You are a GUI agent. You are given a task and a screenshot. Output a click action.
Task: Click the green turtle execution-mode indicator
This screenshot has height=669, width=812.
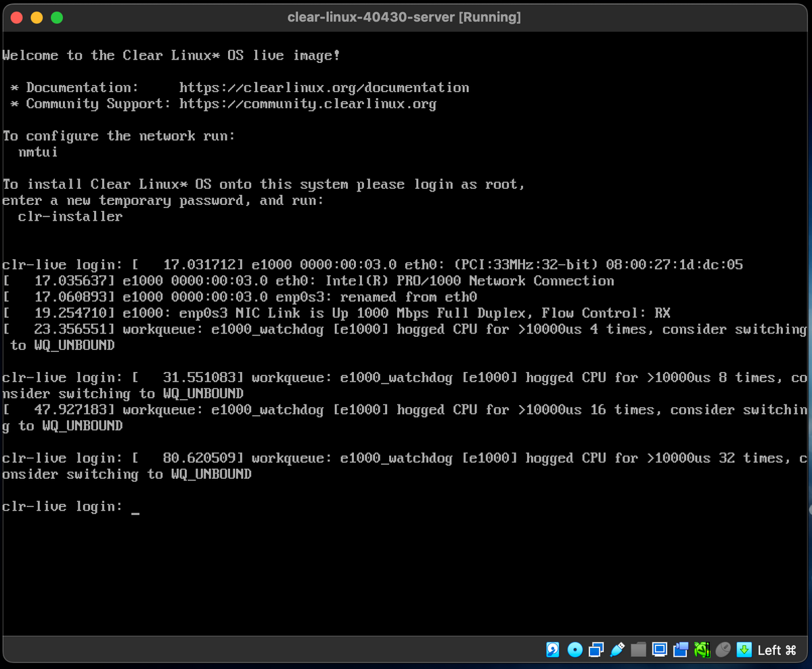(702, 649)
